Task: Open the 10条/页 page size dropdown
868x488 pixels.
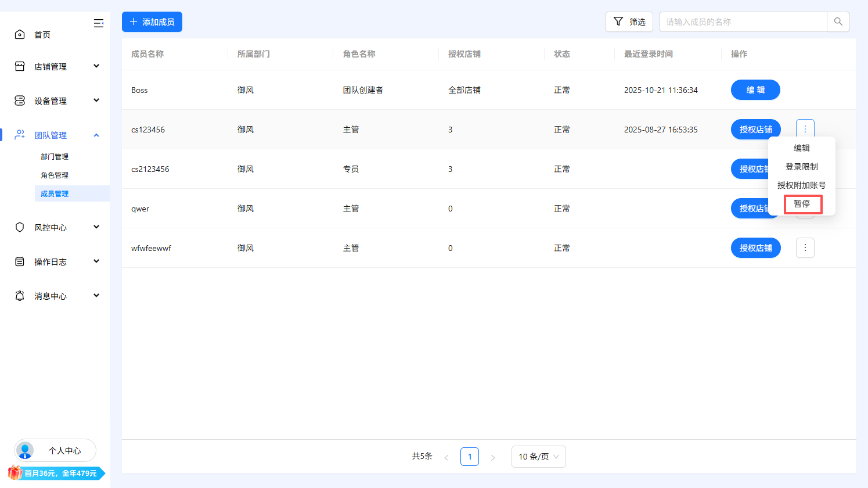Action: [538, 457]
